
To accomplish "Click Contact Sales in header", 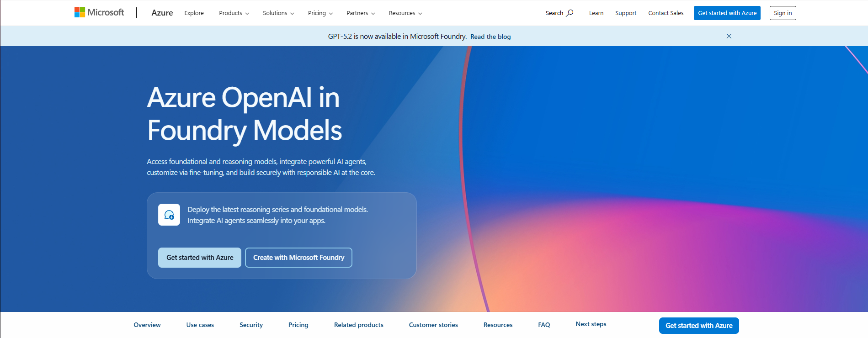I will 666,13.
